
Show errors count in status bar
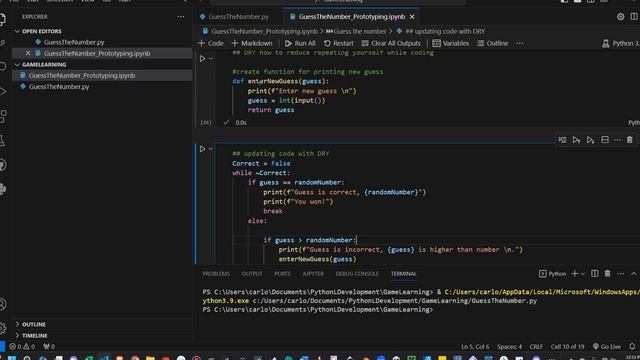click(22, 347)
